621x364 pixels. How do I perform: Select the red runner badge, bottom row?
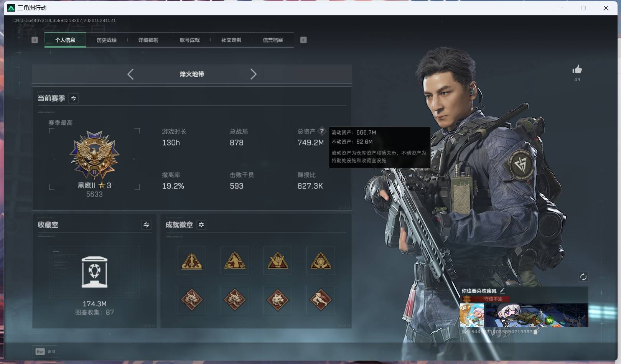click(x=321, y=300)
